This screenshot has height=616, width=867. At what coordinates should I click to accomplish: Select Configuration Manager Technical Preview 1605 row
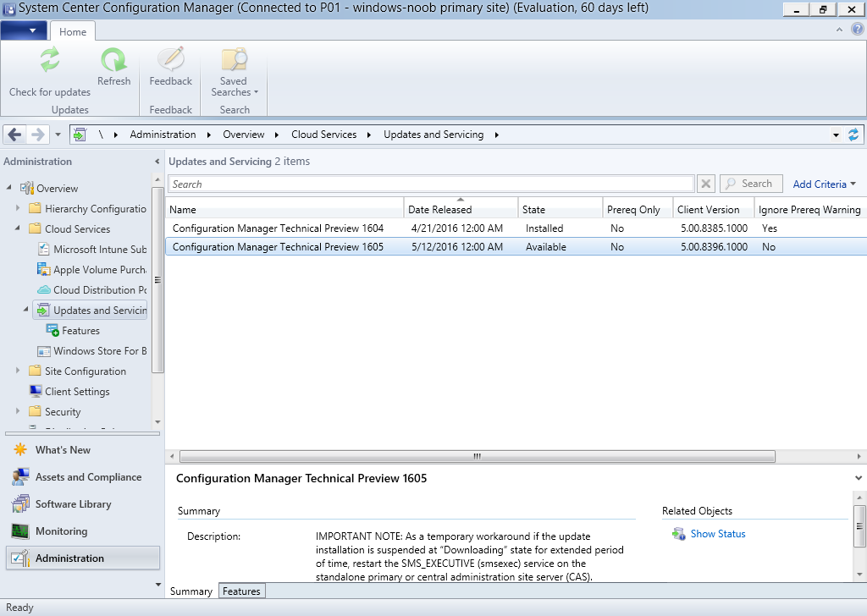516,247
